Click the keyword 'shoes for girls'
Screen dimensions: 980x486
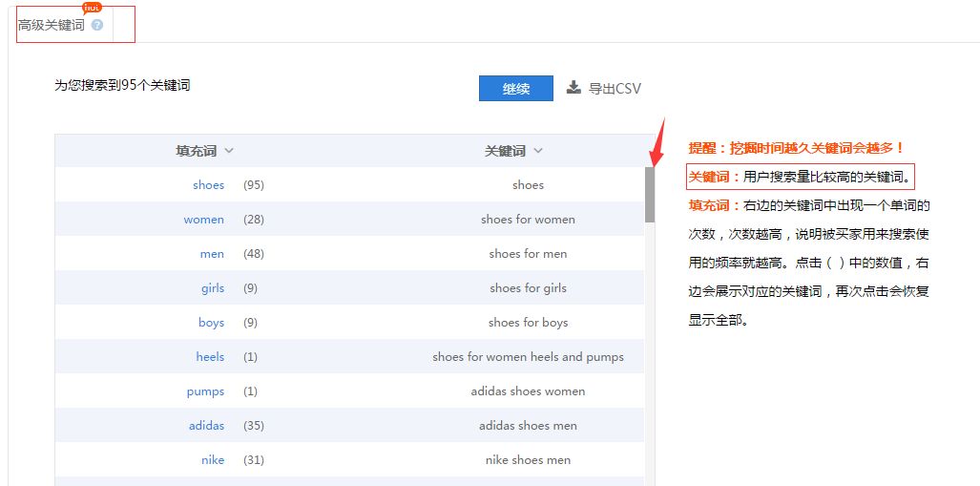(528, 288)
